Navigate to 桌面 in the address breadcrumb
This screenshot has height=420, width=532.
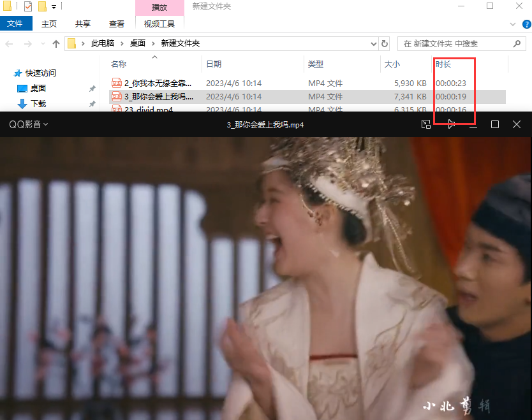pos(138,43)
